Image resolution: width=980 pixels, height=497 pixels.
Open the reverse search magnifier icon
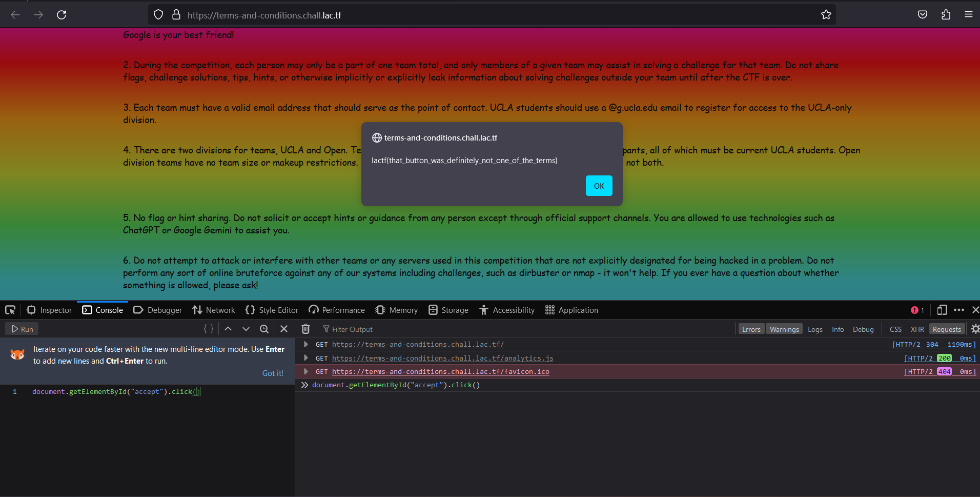point(264,329)
